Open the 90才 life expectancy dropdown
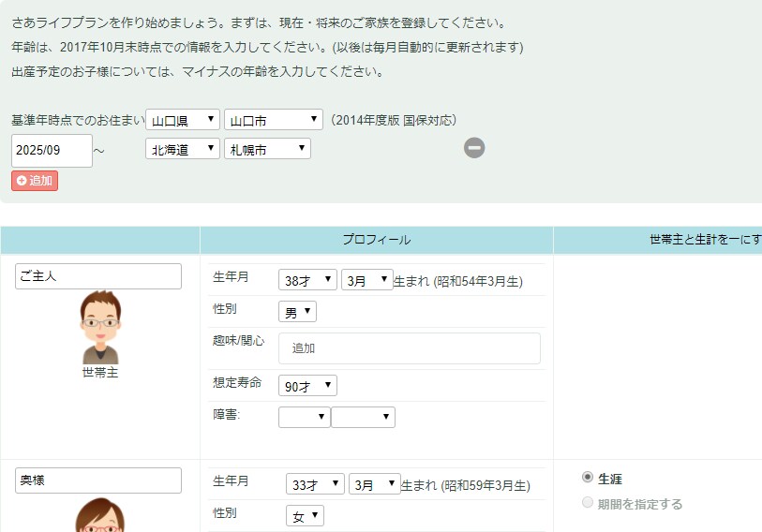Viewport: 762px width, 532px height. pyautogui.click(x=307, y=386)
